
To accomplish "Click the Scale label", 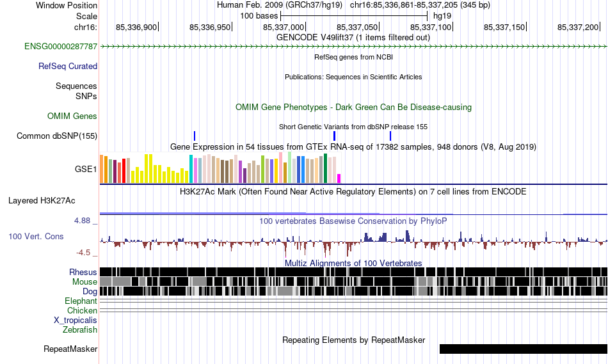I will pyautogui.click(x=87, y=16).
